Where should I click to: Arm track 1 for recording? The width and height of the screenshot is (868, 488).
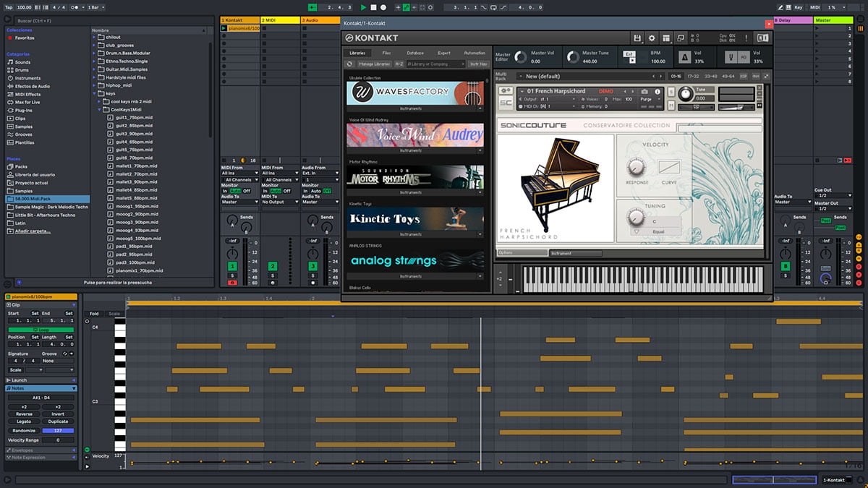[232, 283]
